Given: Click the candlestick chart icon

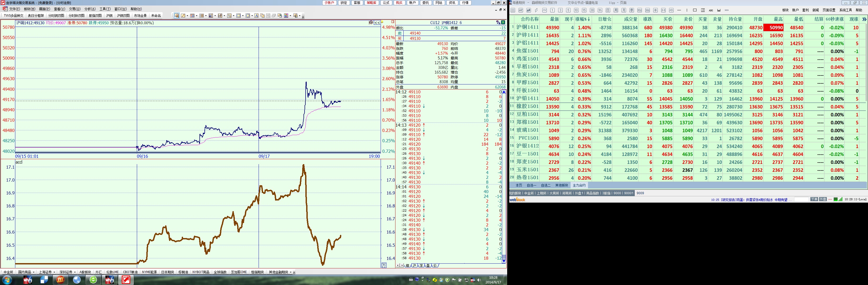Looking at the screenshot, I should (x=529, y=10).
